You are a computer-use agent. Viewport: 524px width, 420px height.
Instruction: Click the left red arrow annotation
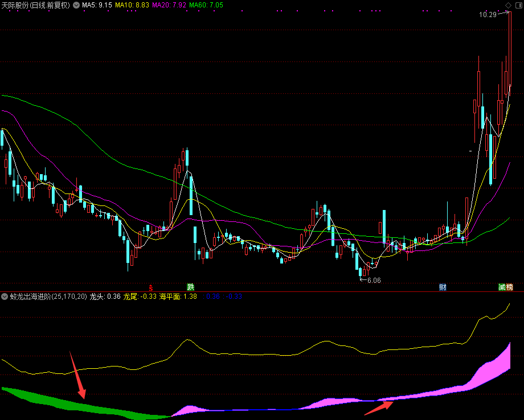click(77, 375)
